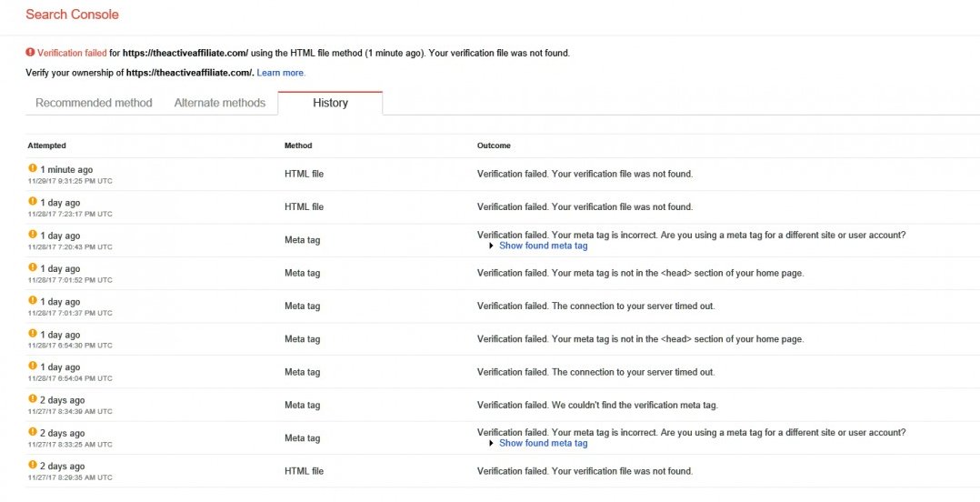
Task: Click 'not in the <head> section' outcome at 6:54:30 PM
Action: click(640, 339)
